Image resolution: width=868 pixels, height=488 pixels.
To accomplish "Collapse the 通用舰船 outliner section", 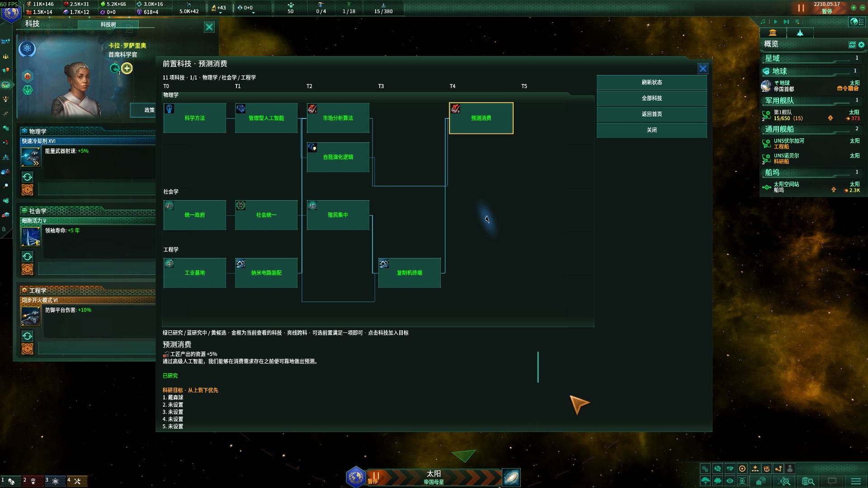I will pyautogui.click(x=811, y=129).
